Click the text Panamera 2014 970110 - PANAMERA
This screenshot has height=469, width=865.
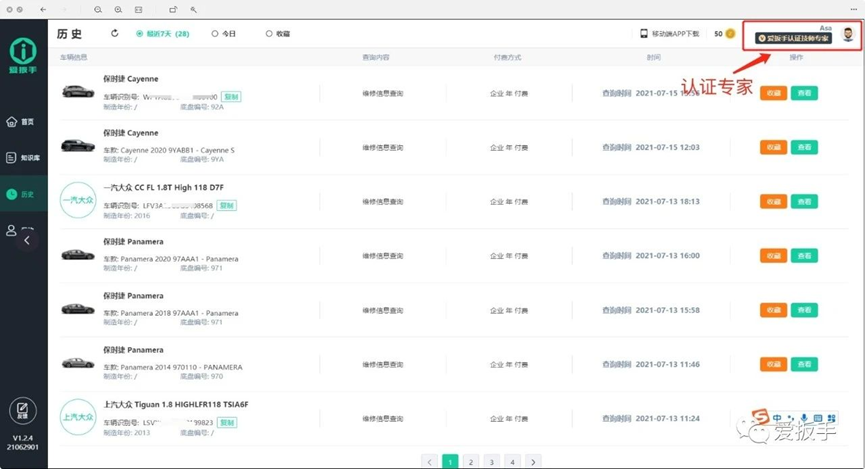[x=181, y=367]
